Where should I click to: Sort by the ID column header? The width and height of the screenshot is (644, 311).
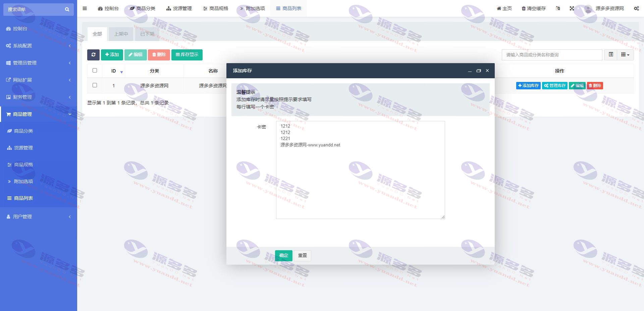[x=114, y=71]
